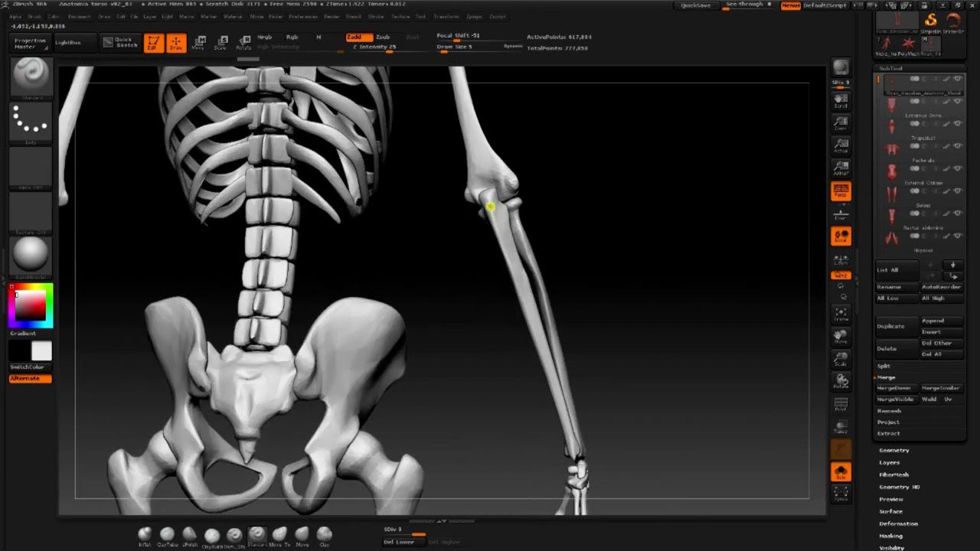Click the Scroll canvas icon
The image size is (980, 551).
pyautogui.click(x=841, y=99)
